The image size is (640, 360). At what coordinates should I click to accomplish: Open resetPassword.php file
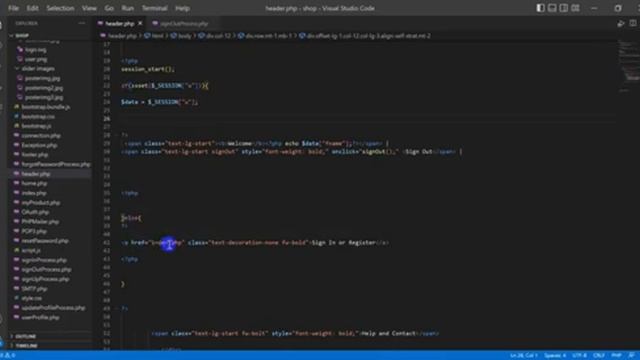(45, 241)
